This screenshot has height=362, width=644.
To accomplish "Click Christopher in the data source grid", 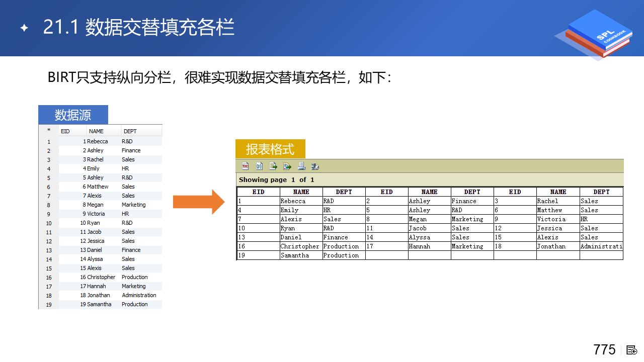I will 101,277.
